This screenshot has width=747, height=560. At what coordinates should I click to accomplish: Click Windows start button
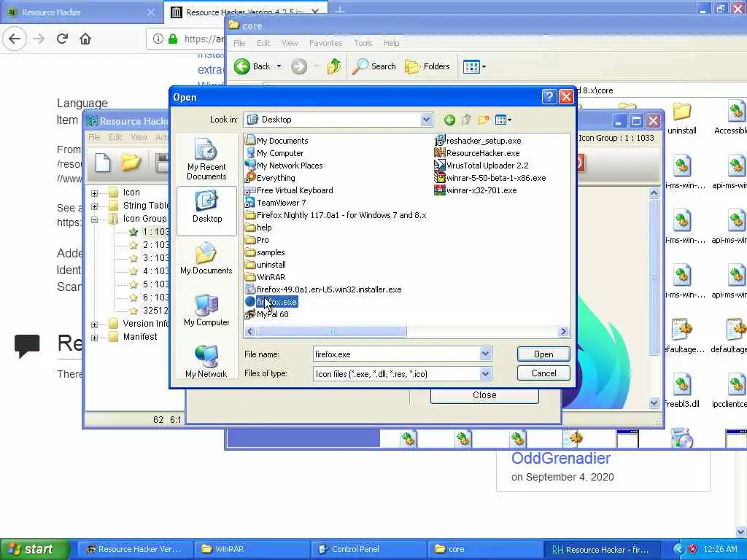pos(34,549)
